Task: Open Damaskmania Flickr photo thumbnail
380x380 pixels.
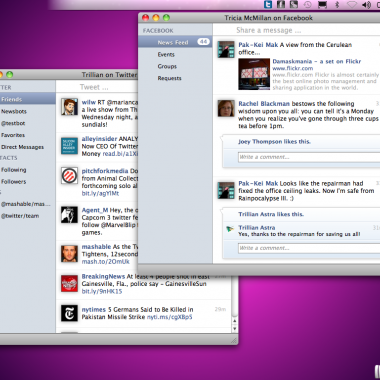Action: click(254, 74)
